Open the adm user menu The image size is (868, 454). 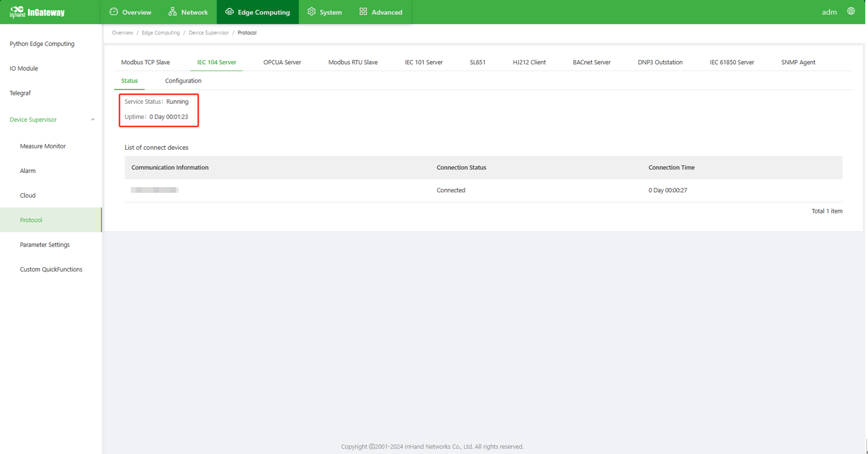point(829,12)
